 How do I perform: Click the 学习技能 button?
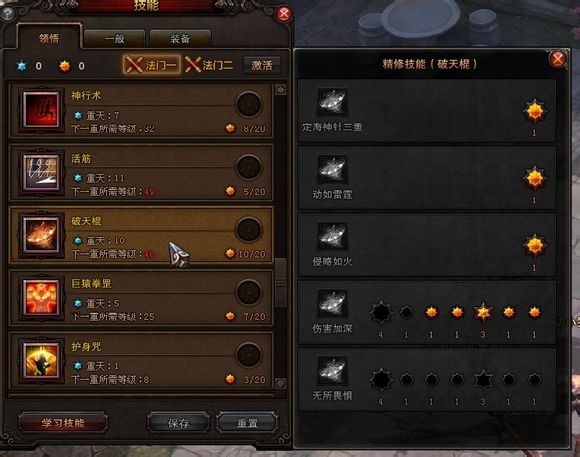[63, 423]
